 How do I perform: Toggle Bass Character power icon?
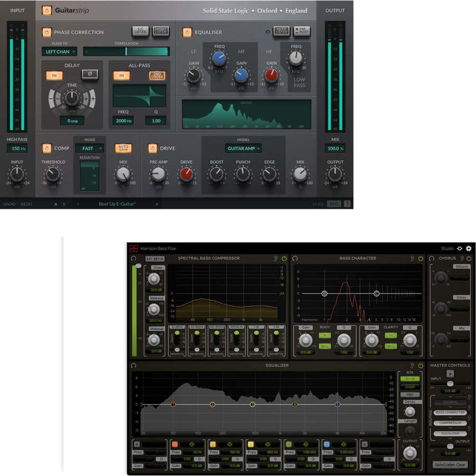(x=421, y=259)
